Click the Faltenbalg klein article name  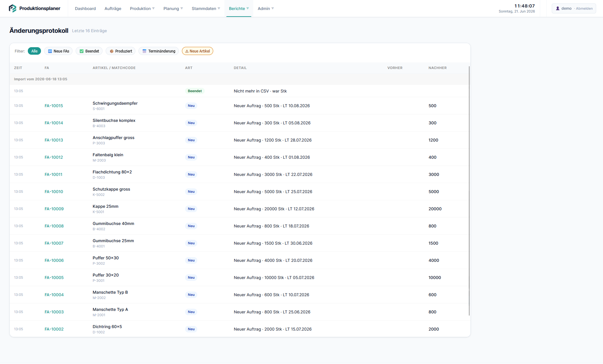108,155
